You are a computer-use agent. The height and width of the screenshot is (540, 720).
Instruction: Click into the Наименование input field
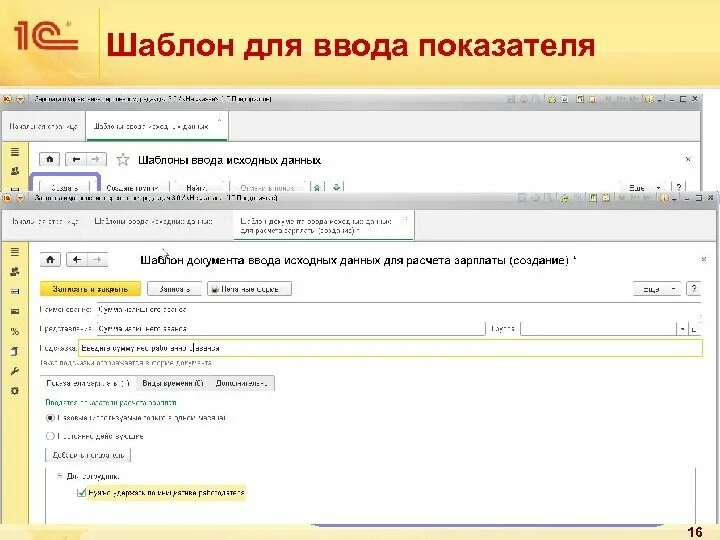[x=399, y=309]
